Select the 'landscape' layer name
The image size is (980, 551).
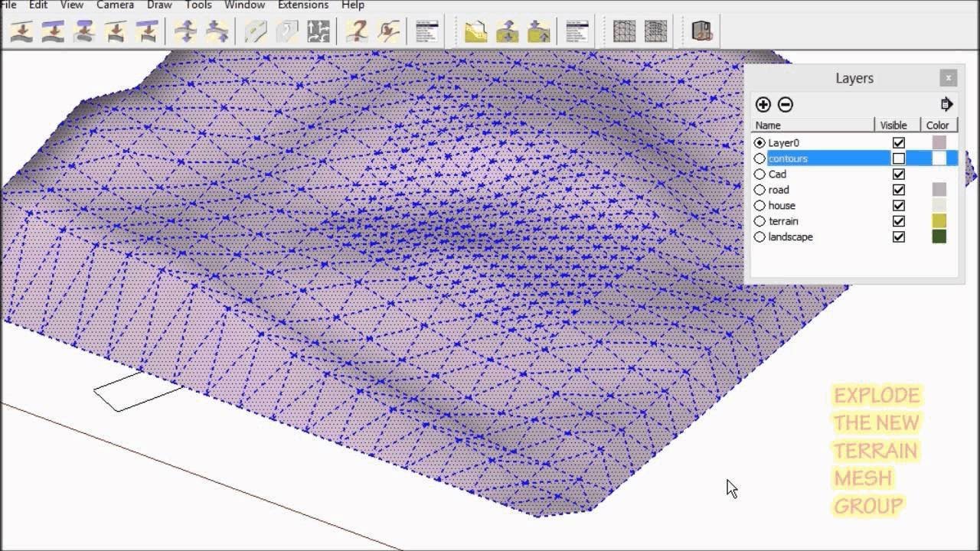click(790, 237)
